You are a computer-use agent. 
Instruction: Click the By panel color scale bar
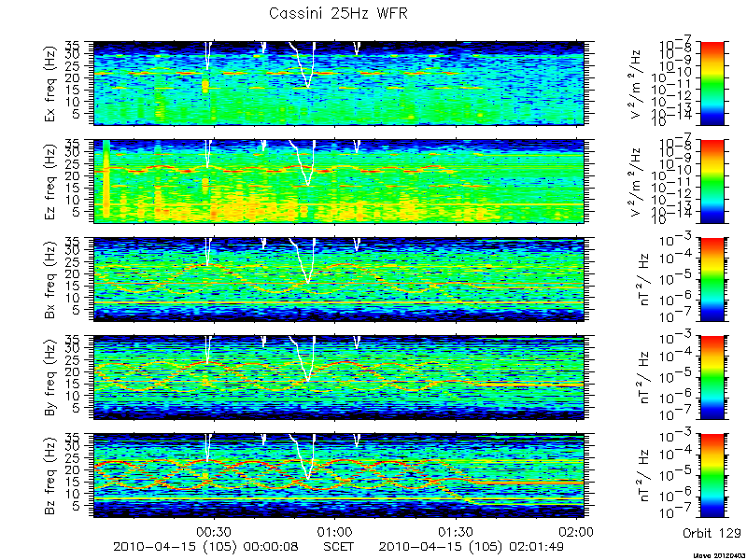[712, 378]
